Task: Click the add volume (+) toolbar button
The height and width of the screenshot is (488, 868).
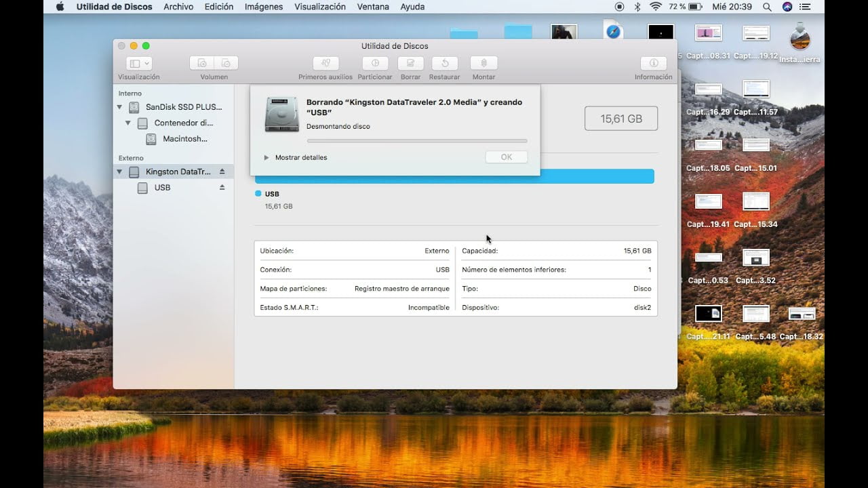Action: (202, 63)
